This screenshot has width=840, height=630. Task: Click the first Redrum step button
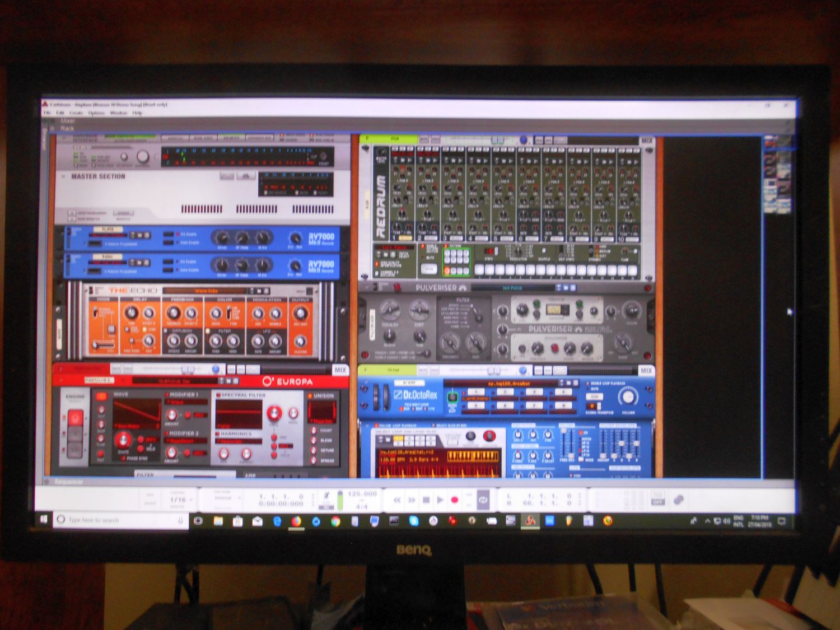pyautogui.click(x=480, y=270)
